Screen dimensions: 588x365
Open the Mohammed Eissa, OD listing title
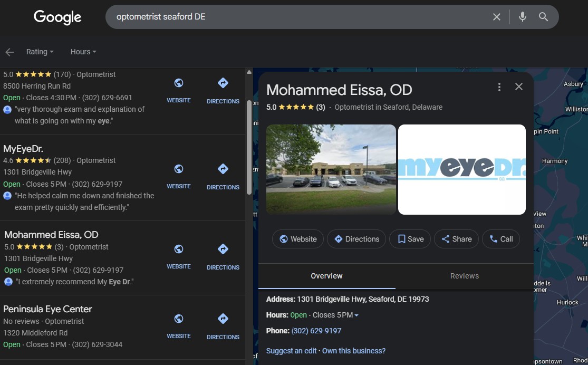[x=51, y=235]
